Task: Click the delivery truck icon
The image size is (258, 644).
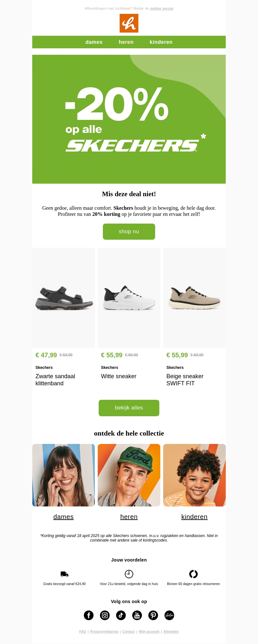Action: (x=64, y=574)
